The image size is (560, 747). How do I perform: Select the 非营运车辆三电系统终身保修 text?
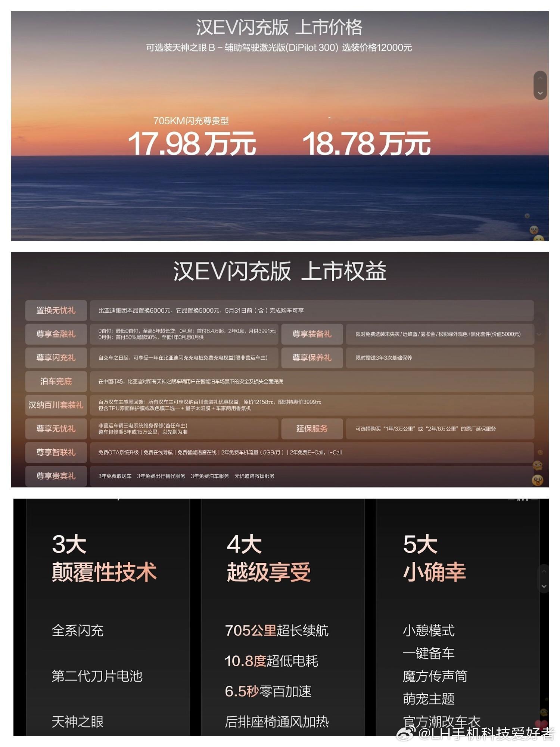[x=143, y=429]
